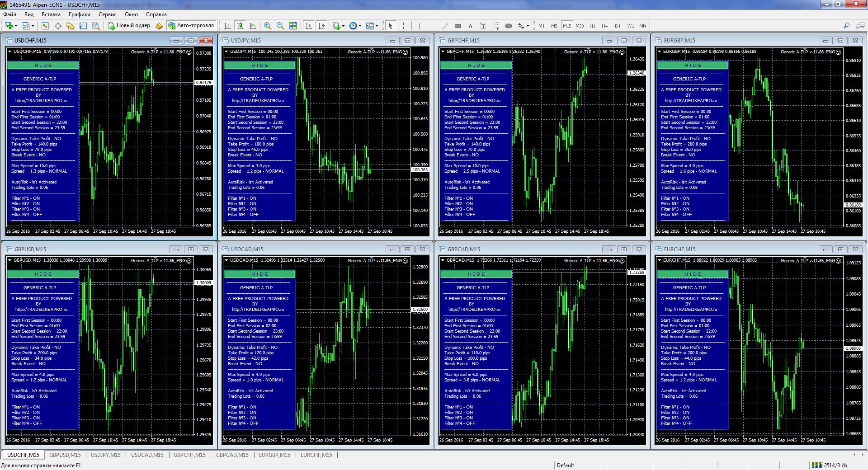
Task: Expand the New Chart dropdown arrow
Action: pos(16,26)
